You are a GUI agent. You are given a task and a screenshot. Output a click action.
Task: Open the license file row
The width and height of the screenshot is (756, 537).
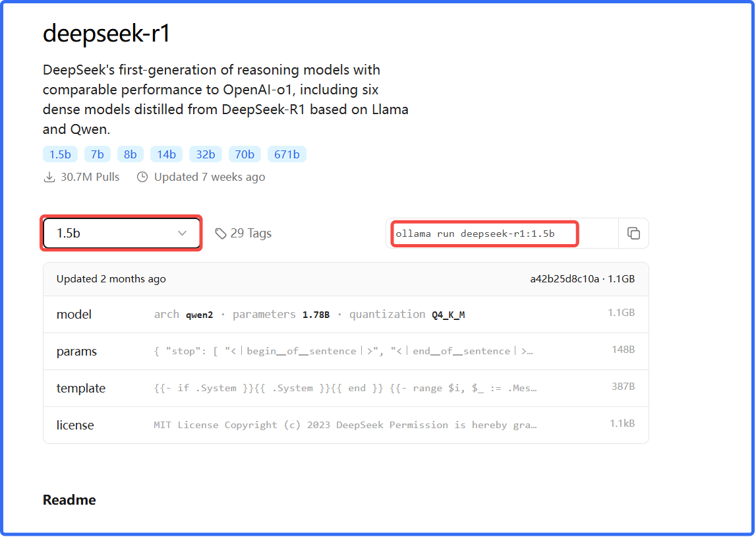pos(345,425)
